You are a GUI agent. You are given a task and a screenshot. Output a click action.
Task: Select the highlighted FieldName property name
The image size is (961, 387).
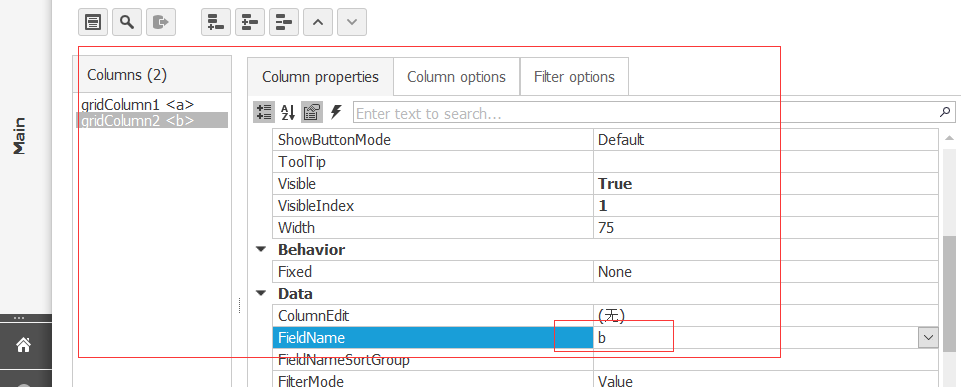[x=433, y=337]
